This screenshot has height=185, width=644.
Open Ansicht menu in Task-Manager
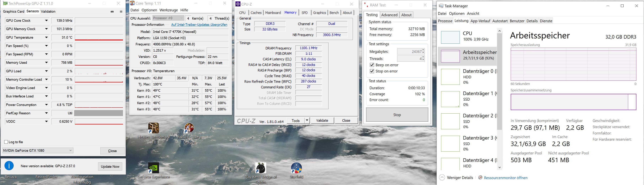(473, 13)
